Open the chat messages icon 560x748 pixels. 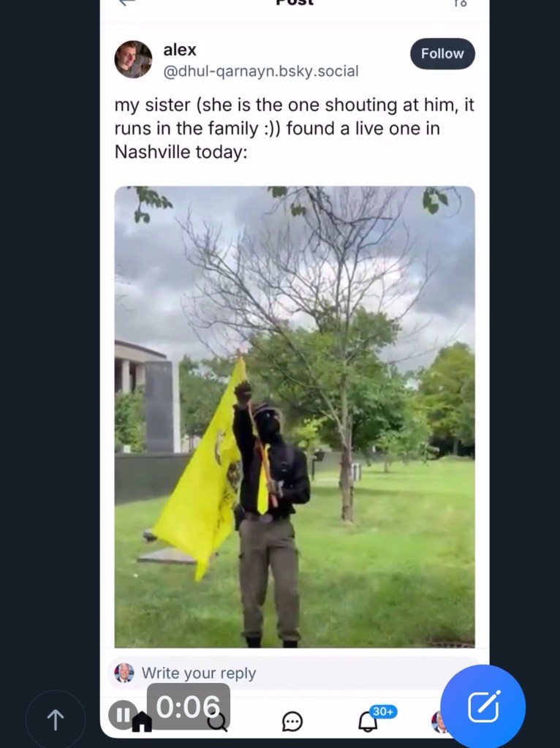coord(292,722)
